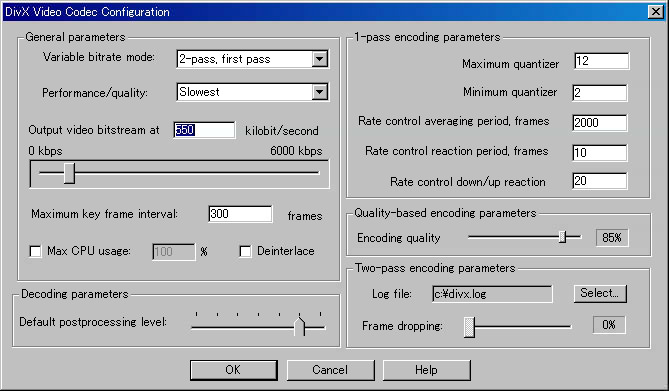
Task: Enable the Max CPU usage checkbox
Action: [35, 251]
